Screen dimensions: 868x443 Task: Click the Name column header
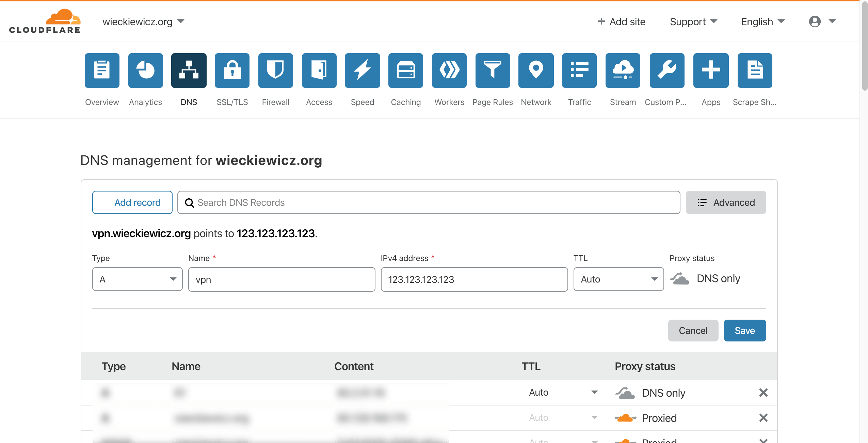(x=186, y=366)
